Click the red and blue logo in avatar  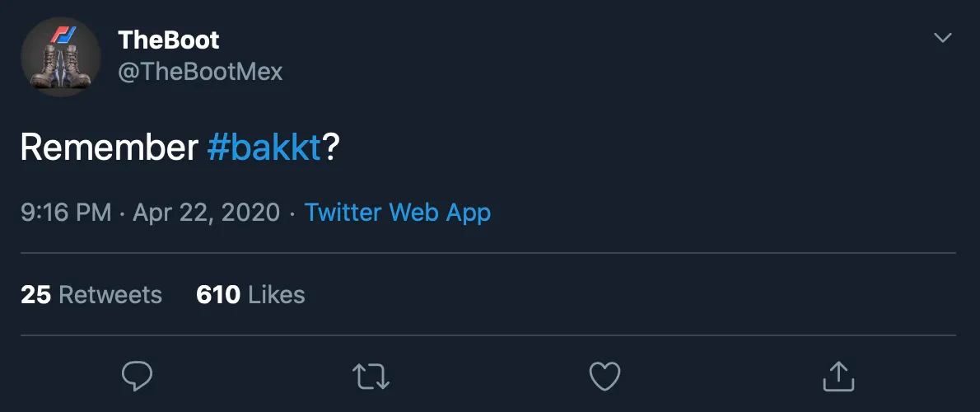[63, 36]
